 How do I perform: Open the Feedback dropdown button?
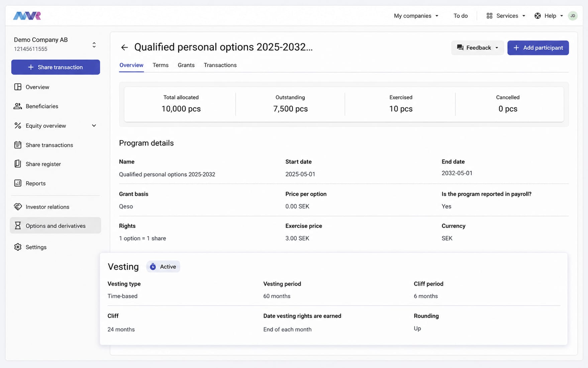[477, 48]
